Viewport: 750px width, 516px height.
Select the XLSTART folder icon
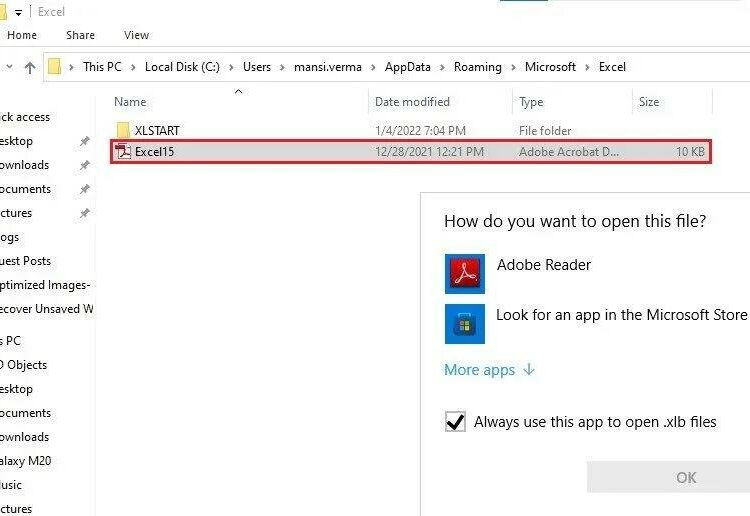(123, 130)
